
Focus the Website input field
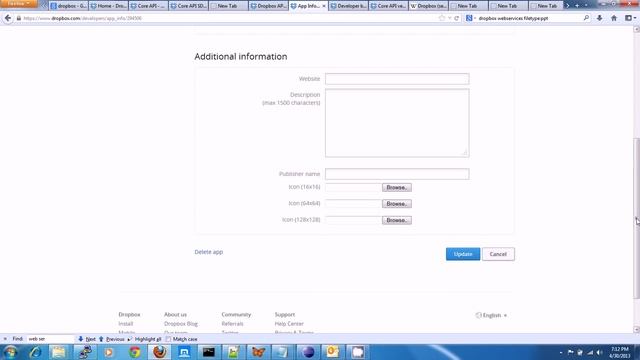[x=397, y=79]
